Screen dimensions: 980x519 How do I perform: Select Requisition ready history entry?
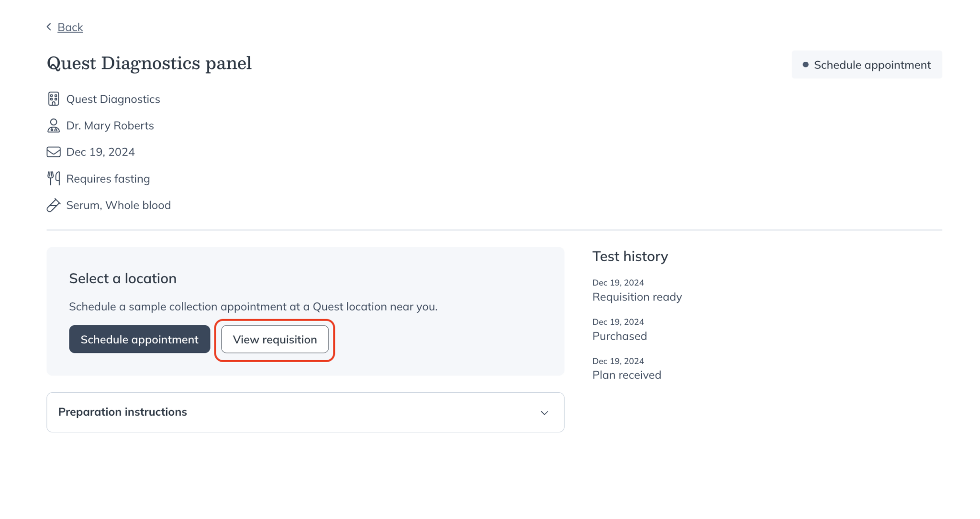click(637, 297)
